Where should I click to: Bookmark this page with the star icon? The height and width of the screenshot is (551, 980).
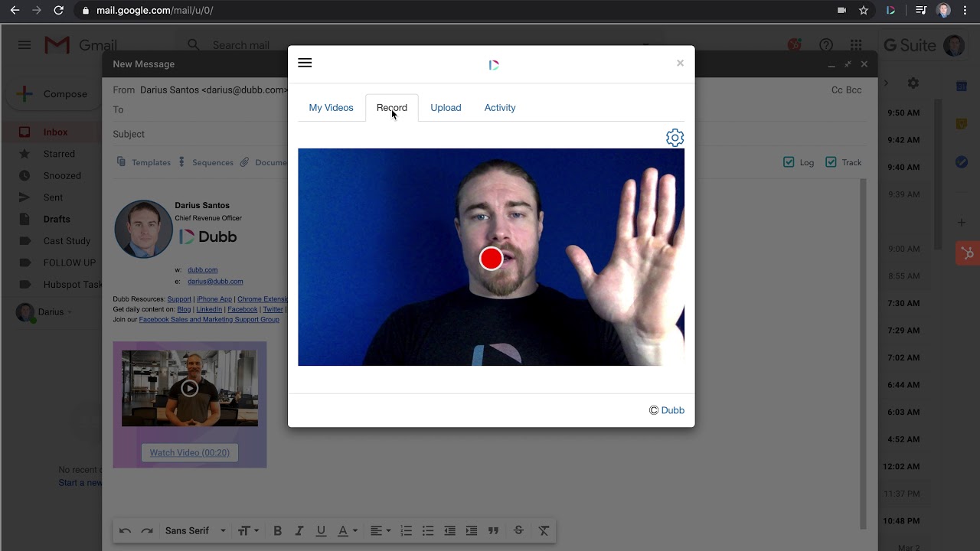coord(864,11)
